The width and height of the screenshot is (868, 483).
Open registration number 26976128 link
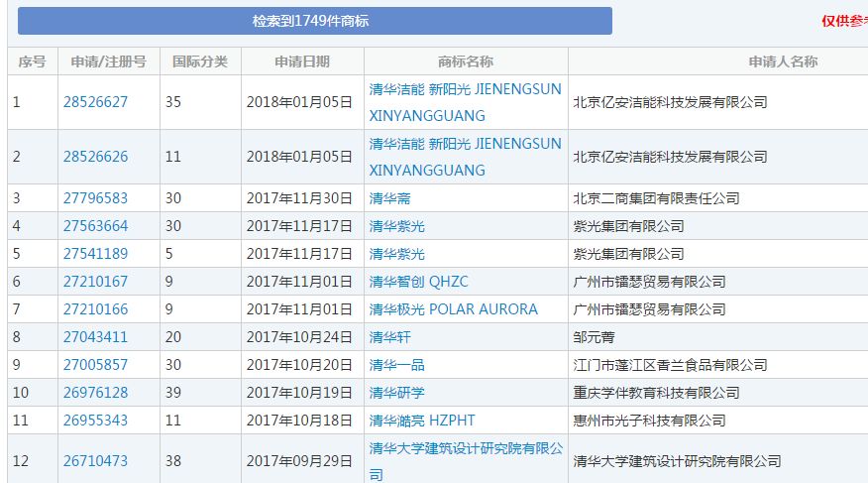point(95,392)
